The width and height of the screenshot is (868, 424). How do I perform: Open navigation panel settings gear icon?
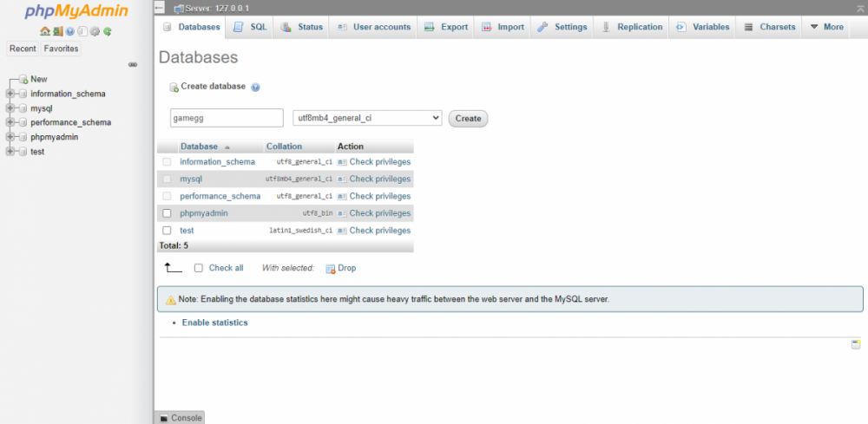pyautogui.click(x=95, y=31)
